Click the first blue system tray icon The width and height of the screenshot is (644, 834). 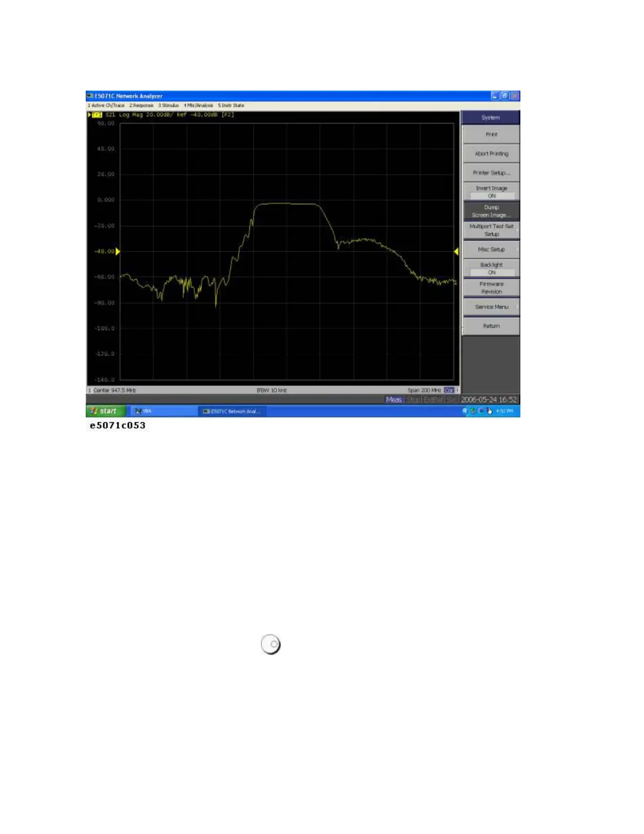click(x=465, y=411)
